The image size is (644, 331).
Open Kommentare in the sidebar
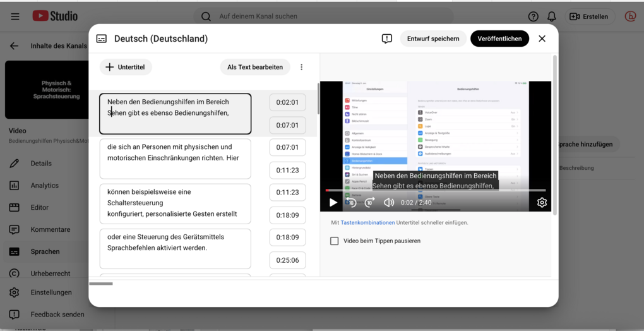[50, 229]
